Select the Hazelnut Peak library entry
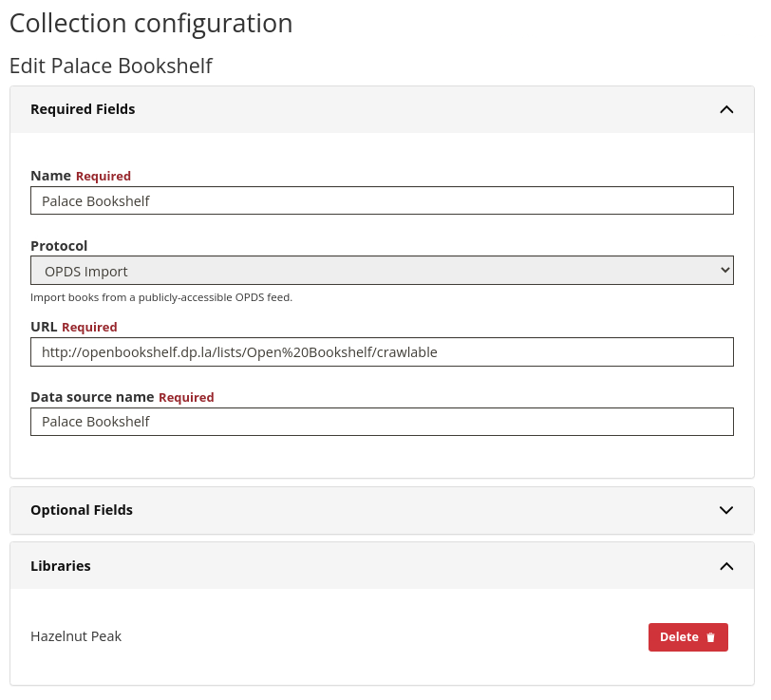This screenshot has height=700, width=771. [x=76, y=636]
